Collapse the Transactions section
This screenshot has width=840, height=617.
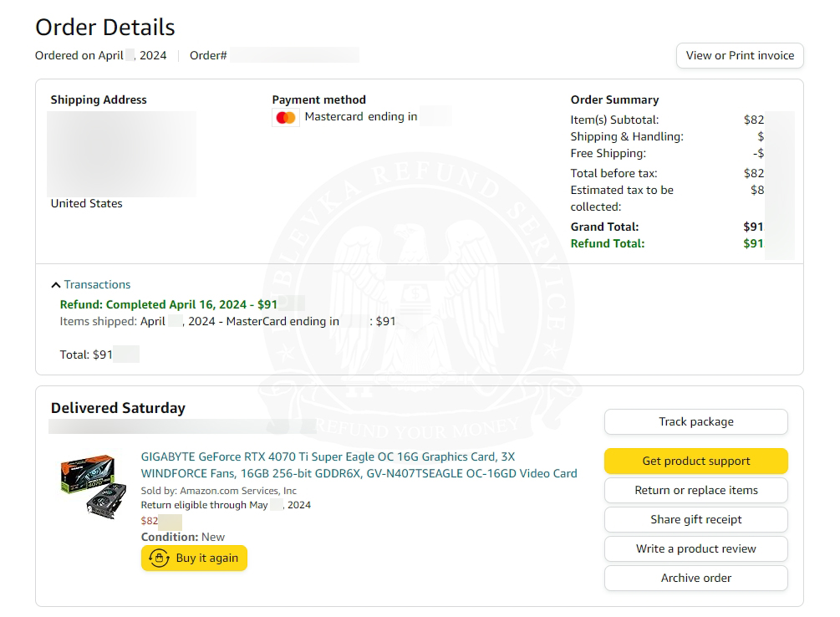pyautogui.click(x=56, y=284)
